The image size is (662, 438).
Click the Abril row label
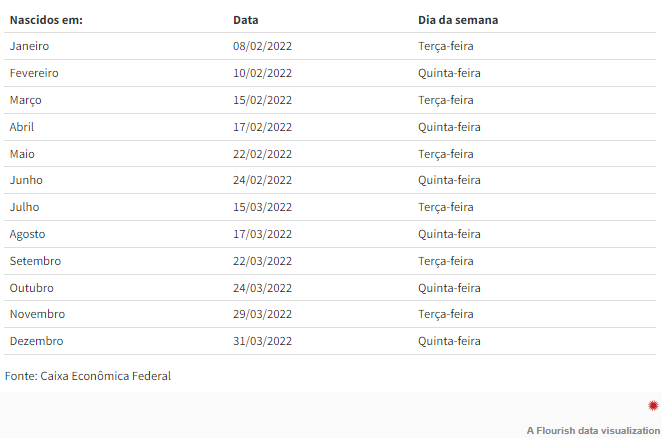tap(22, 127)
